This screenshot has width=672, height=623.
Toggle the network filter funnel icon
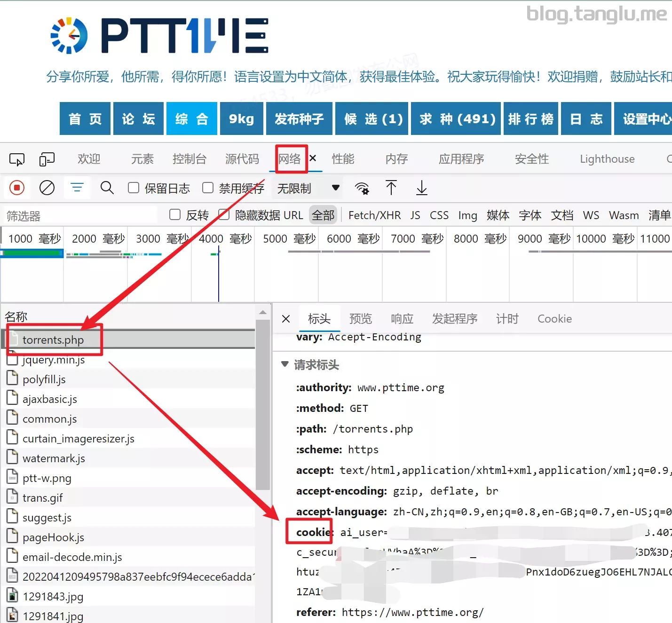[x=77, y=188]
